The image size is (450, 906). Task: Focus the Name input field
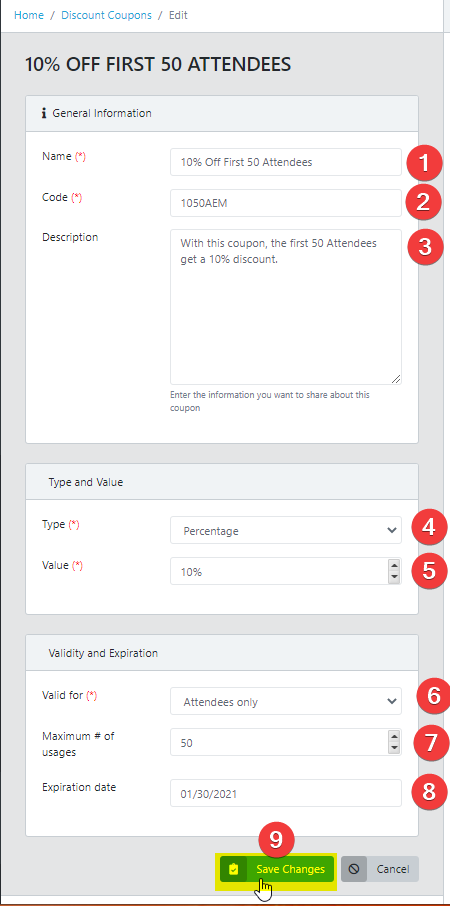pyautogui.click(x=285, y=162)
